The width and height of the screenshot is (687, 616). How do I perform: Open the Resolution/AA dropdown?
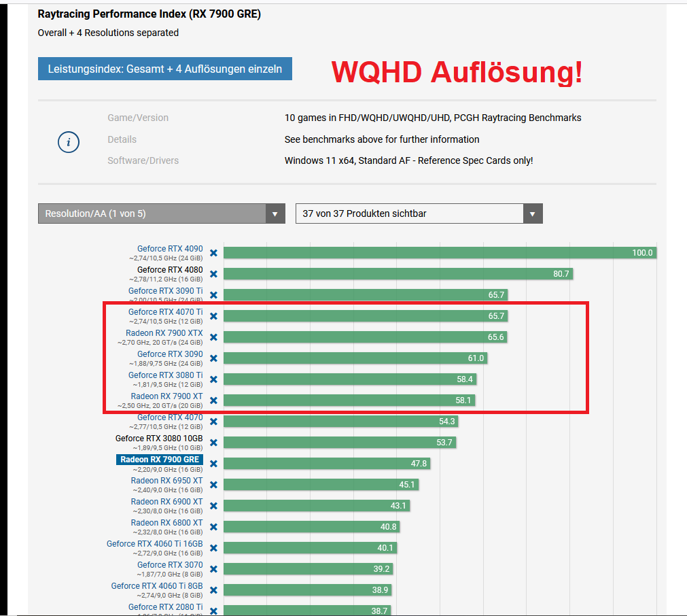(x=162, y=213)
